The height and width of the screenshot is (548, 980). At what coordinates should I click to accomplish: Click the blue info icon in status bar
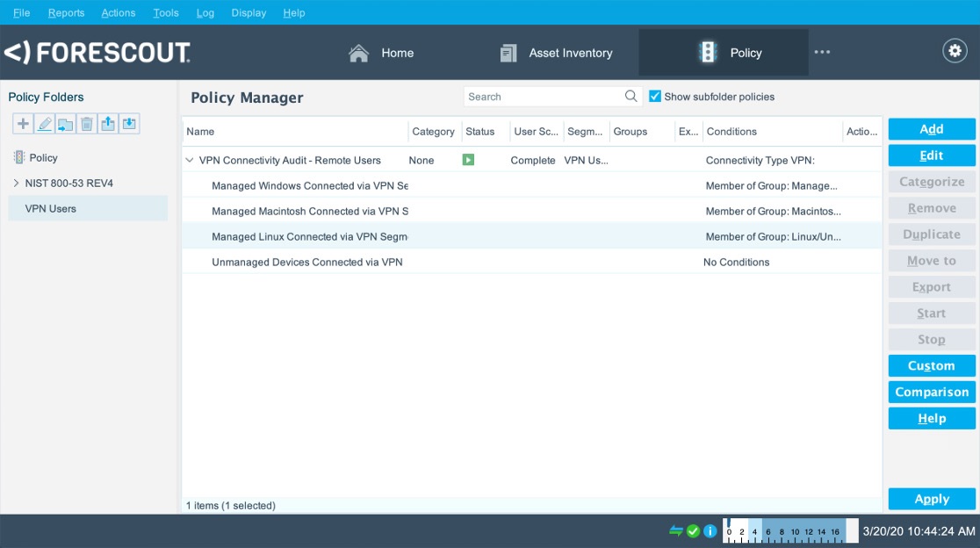point(709,530)
